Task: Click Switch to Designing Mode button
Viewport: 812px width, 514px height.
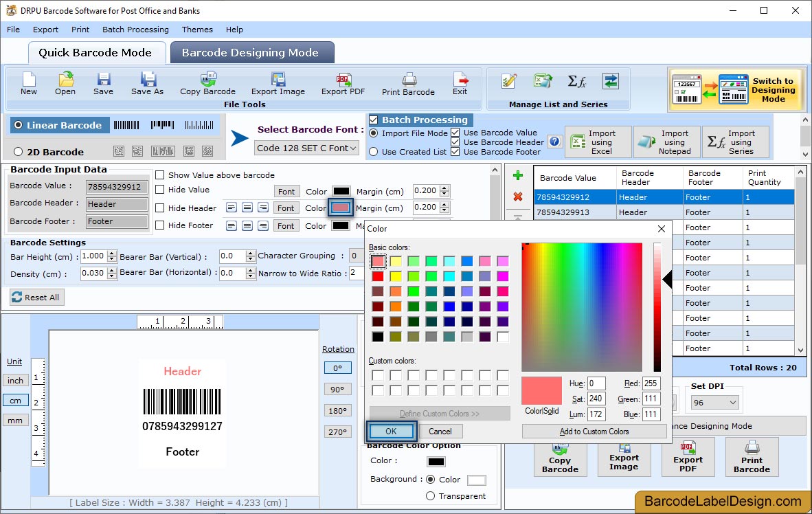Action: click(736, 89)
